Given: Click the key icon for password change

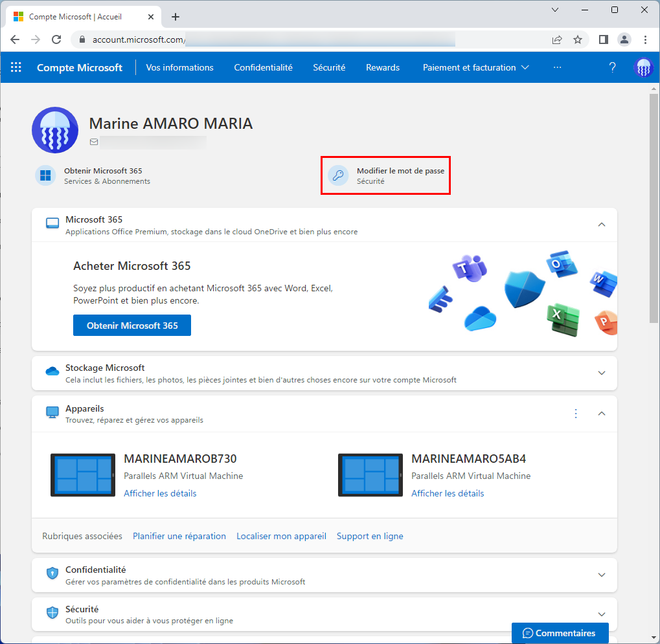Looking at the screenshot, I should [x=338, y=175].
